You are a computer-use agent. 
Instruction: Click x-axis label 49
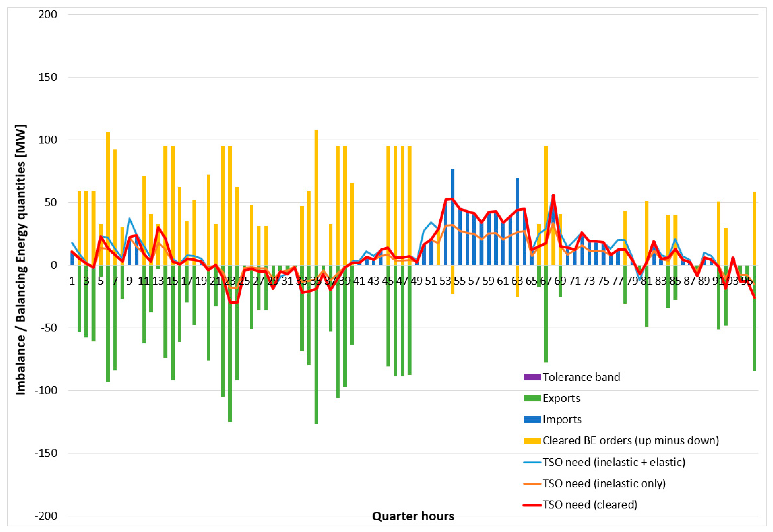pos(416,281)
